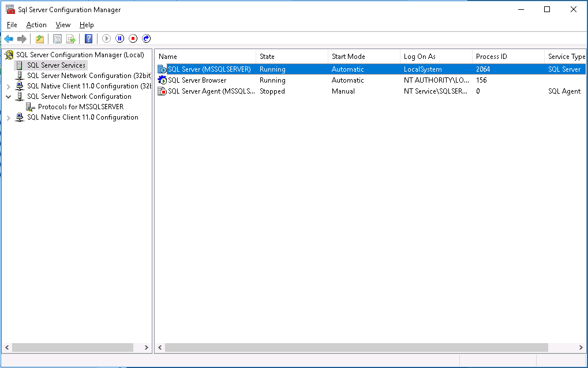Click the Service Type column header
The width and height of the screenshot is (588, 368).
tap(565, 57)
